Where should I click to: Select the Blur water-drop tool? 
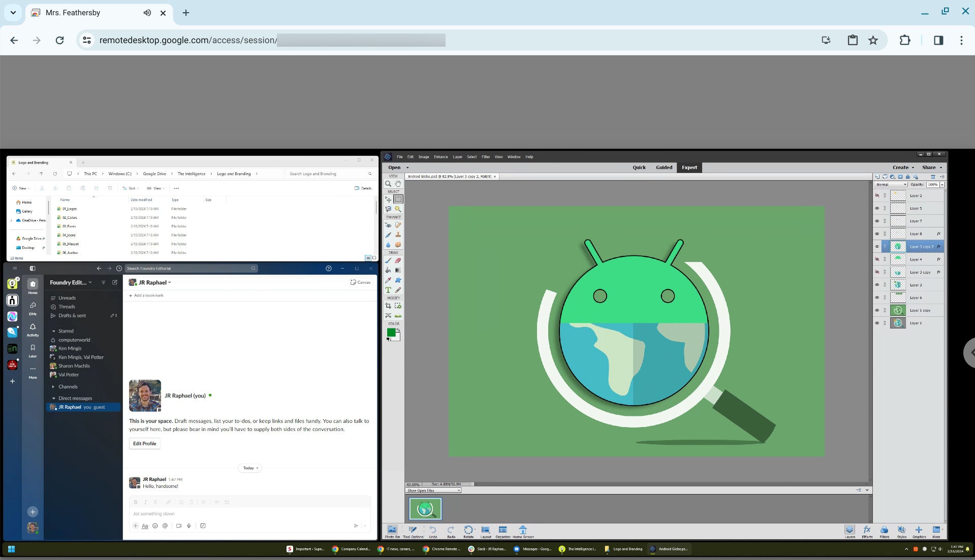(x=388, y=244)
